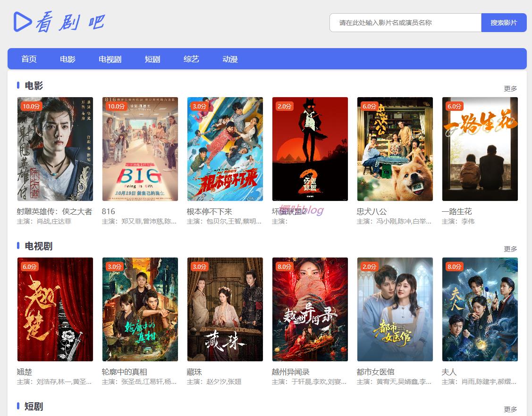This screenshot has height=416, width=532.
Task: Click cast text starting 黄宥天,吴婧鑫
Action: point(394,382)
